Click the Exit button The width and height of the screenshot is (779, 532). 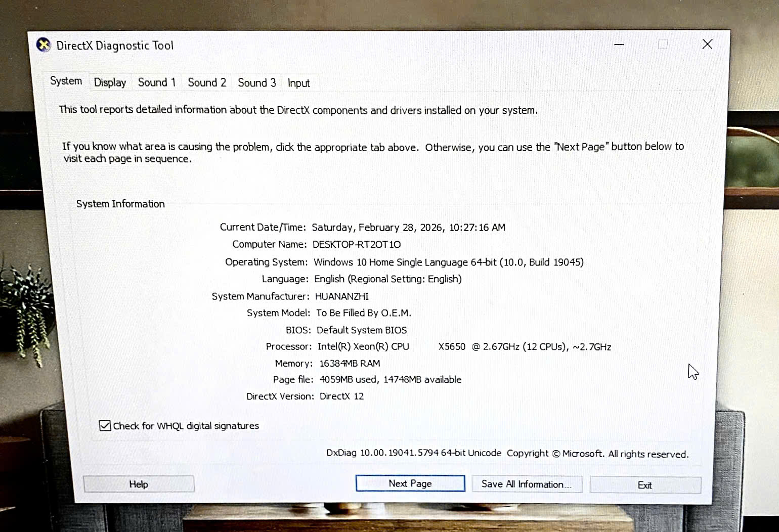[645, 485]
